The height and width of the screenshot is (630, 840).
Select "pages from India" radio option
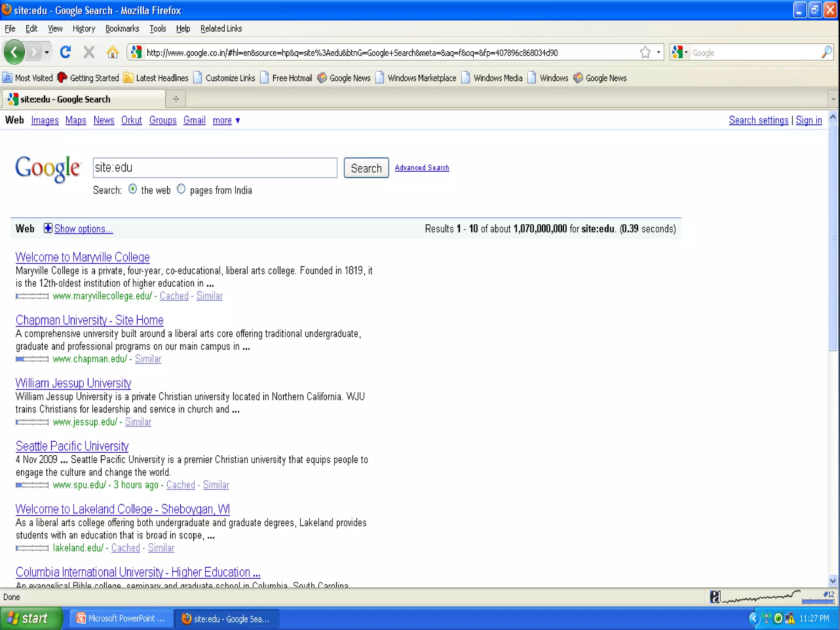click(x=181, y=189)
